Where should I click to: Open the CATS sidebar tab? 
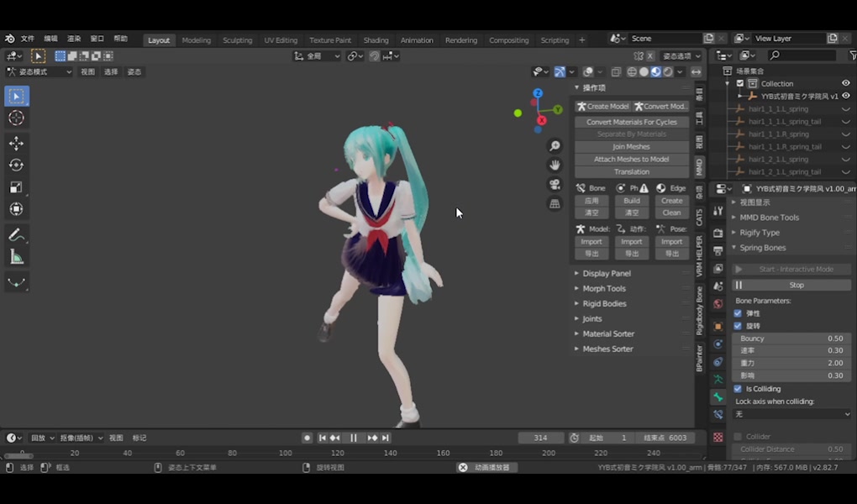point(700,218)
